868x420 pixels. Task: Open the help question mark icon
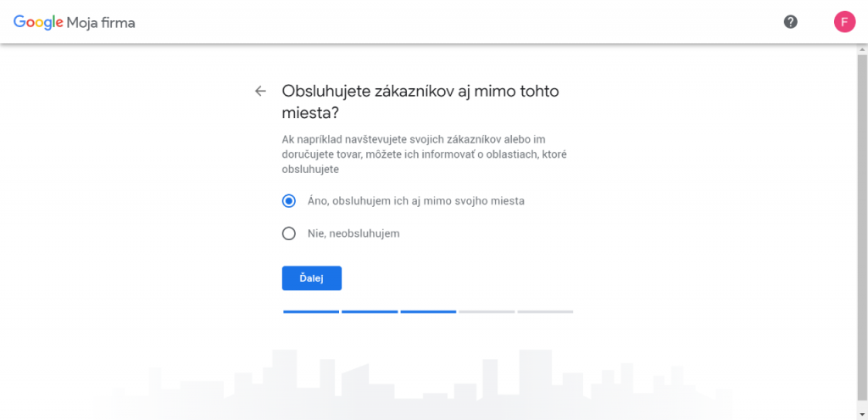[x=791, y=22]
